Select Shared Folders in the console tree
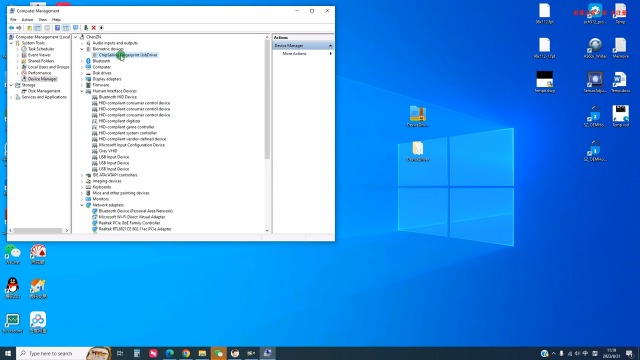 tap(41, 61)
